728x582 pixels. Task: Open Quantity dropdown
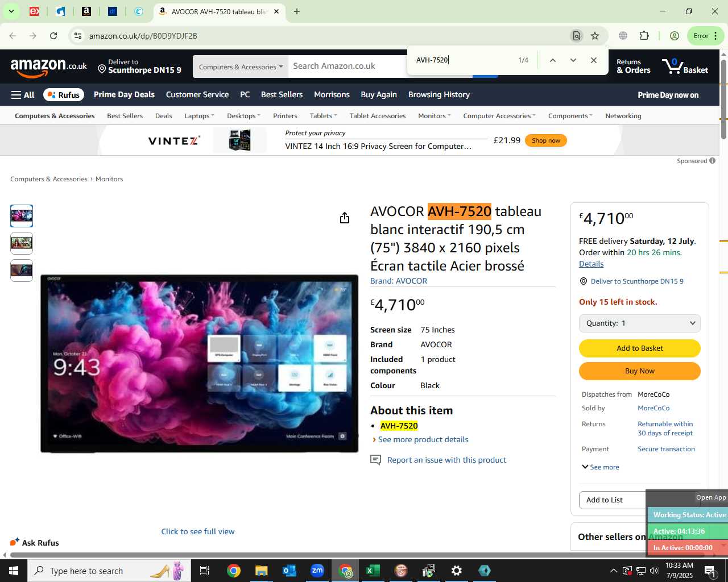coord(640,323)
